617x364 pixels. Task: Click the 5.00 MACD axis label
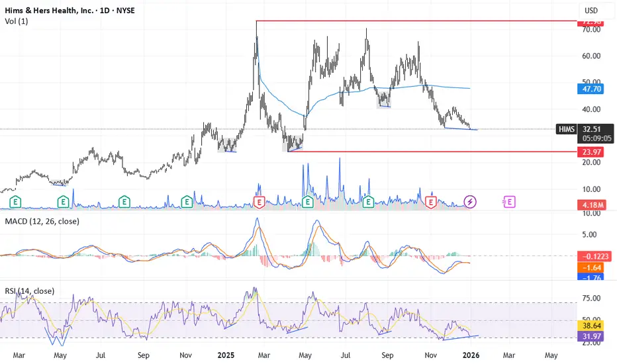coord(589,234)
